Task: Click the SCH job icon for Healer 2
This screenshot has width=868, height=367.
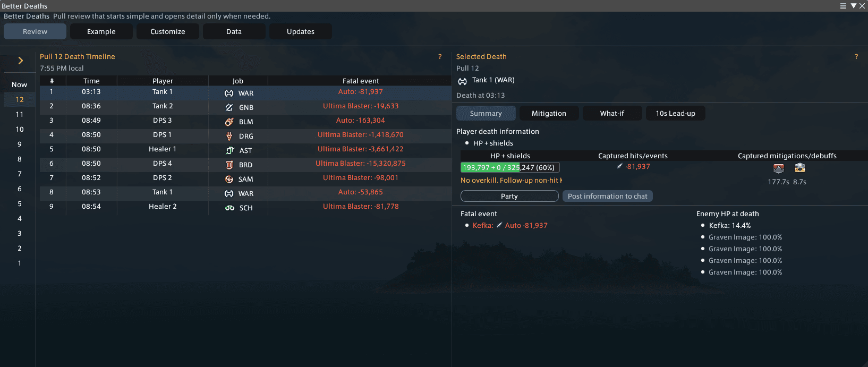Action: click(x=229, y=208)
